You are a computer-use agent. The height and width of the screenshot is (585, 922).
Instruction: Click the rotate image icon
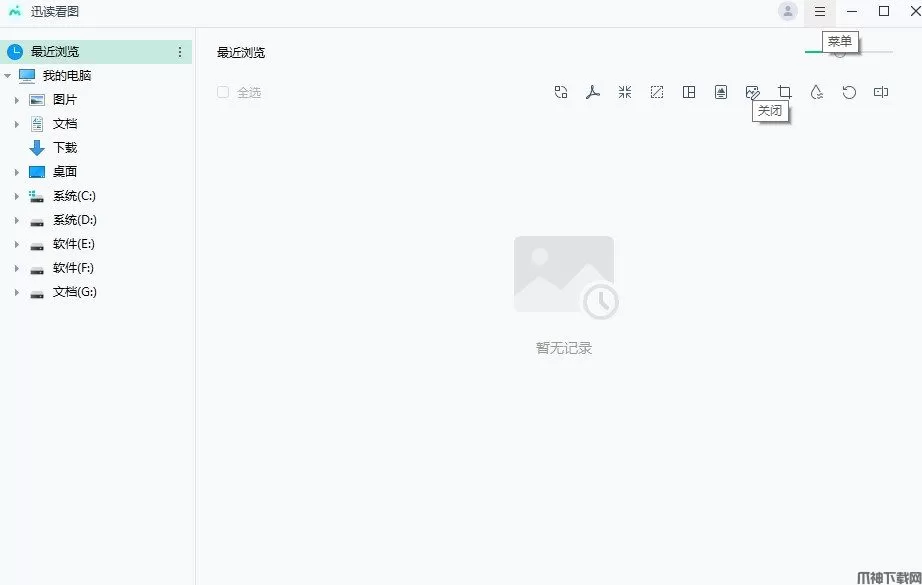click(849, 92)
